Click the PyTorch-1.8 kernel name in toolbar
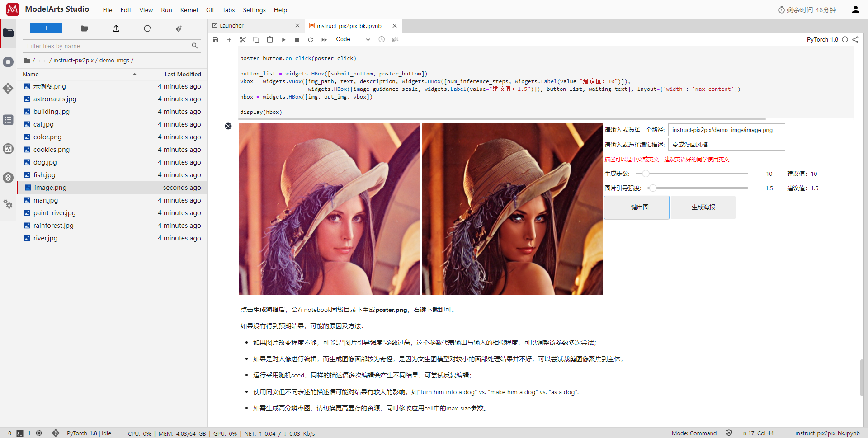The width and height of the screenshot is (868, 438). coord(822,39)
